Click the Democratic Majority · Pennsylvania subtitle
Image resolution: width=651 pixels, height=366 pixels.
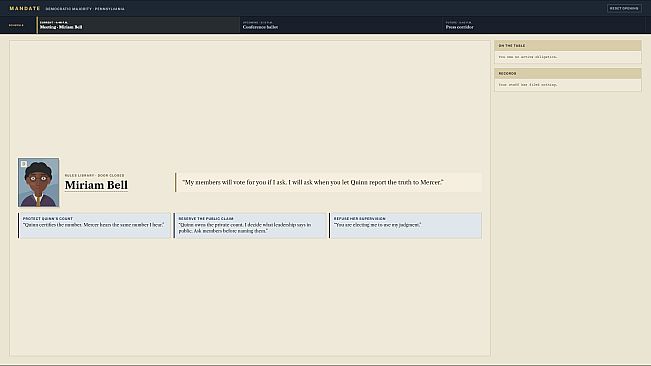coord(85,9)
